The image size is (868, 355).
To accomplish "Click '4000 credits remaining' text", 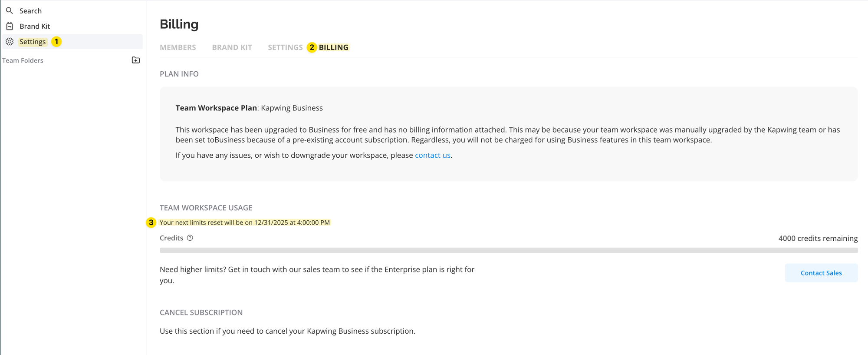I will click(818, 238).
